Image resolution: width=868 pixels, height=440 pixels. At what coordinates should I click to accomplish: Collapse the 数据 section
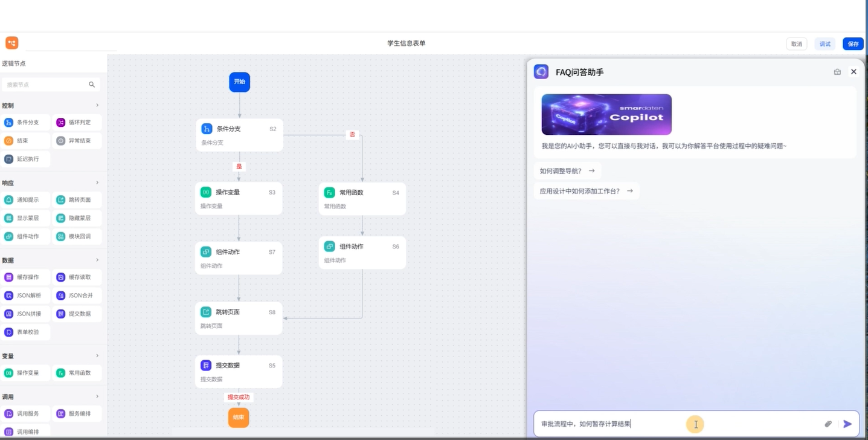click(x=97, y=260)
